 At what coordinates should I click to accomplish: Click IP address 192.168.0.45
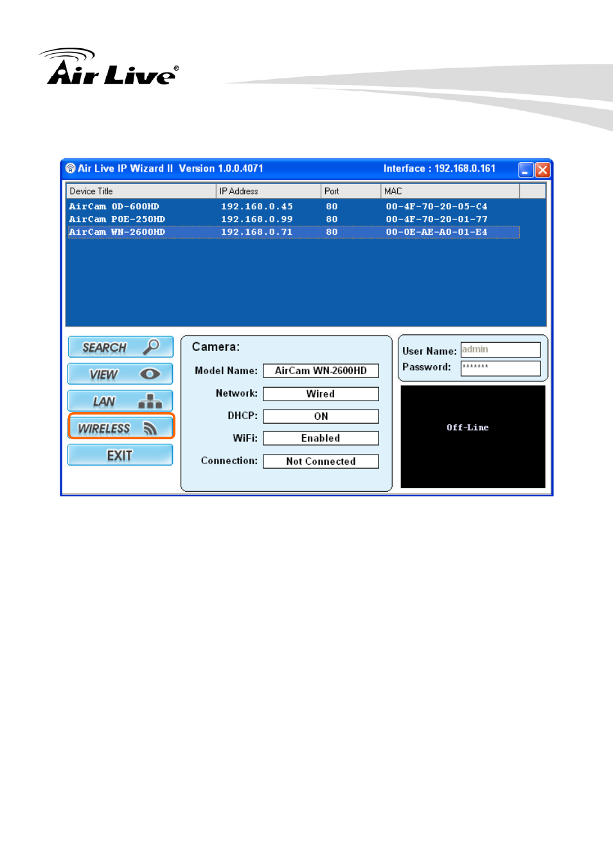(257, 206)
